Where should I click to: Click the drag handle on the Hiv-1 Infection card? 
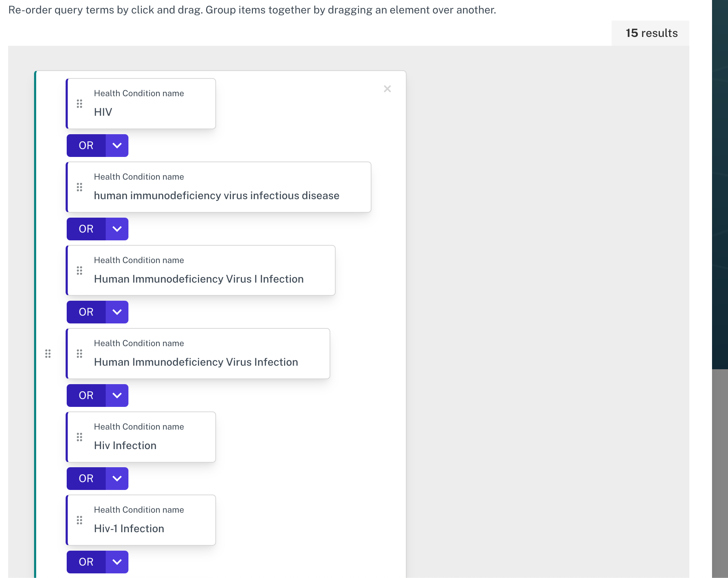point(79,520)
